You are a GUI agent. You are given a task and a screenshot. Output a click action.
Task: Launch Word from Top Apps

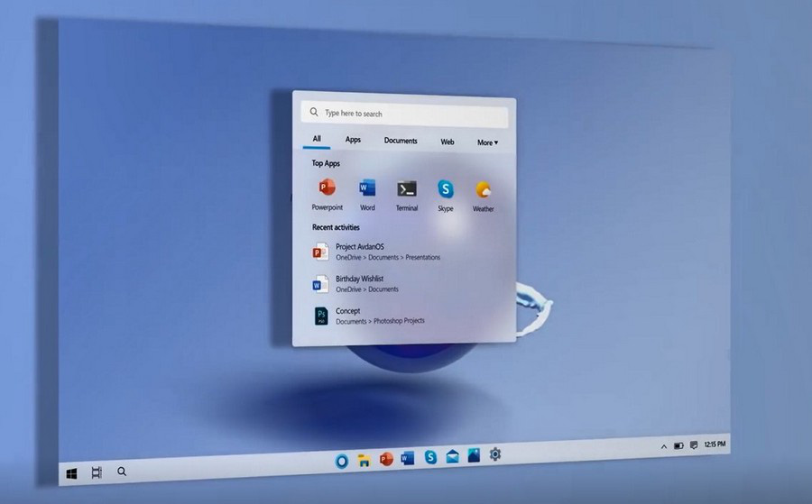(367, 194)
